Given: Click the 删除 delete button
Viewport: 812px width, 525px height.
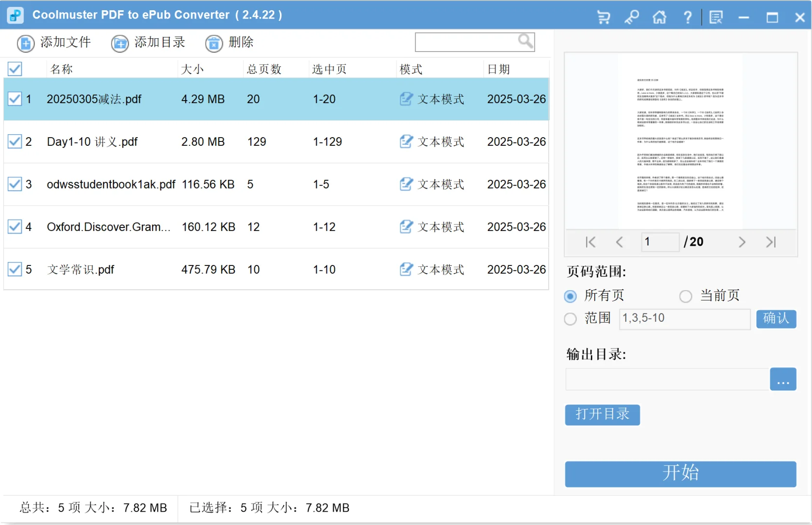Looking at the screenshot, I should [x=229, y=43].
